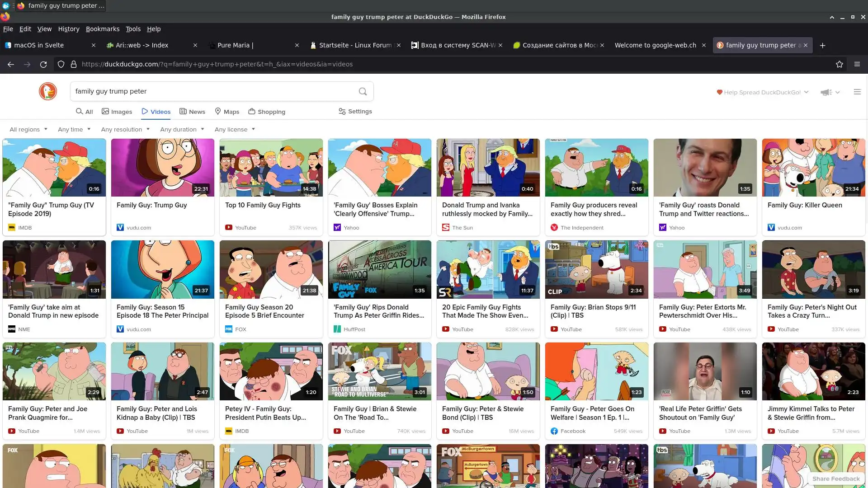Image resolution: width=868 pixels, height=488 pixels.
Task: Click the DuckDuckGo logo icon
Action: click(47, 91)
